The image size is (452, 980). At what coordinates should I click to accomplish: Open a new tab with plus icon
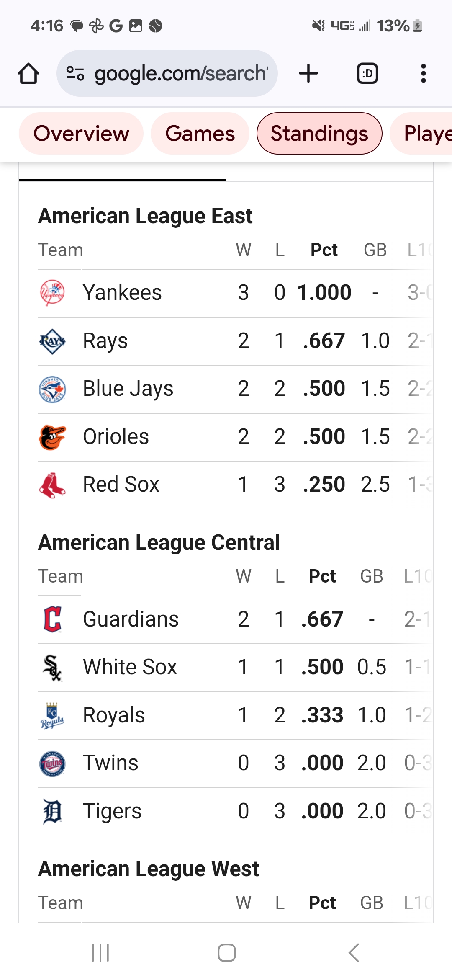coord(308,74)
